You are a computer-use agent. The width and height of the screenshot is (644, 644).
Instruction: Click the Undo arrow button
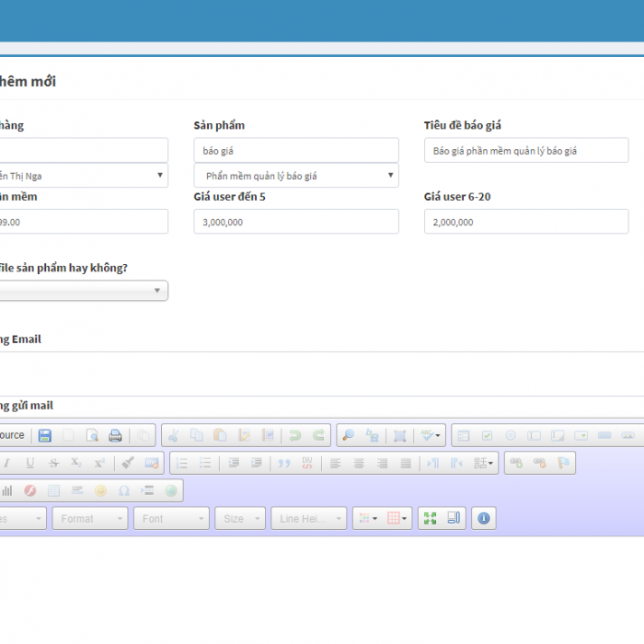295,435
